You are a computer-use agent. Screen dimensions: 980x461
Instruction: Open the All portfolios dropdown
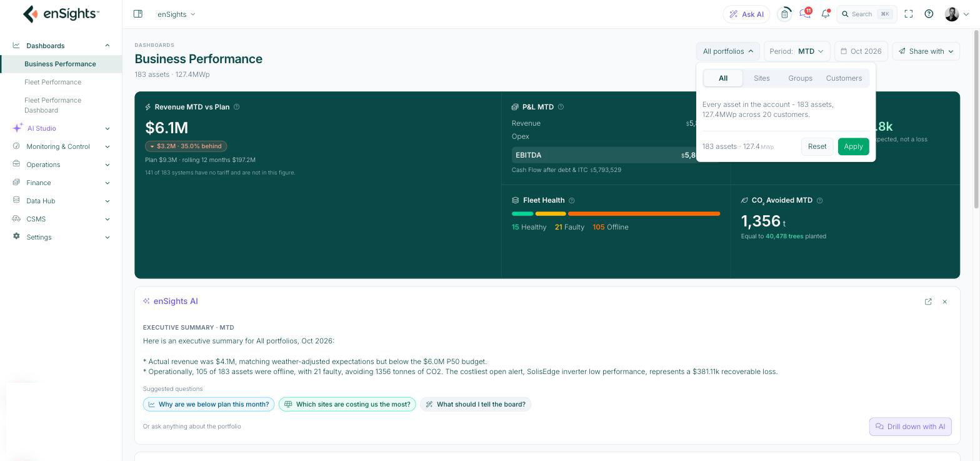[x=727, y=51]
